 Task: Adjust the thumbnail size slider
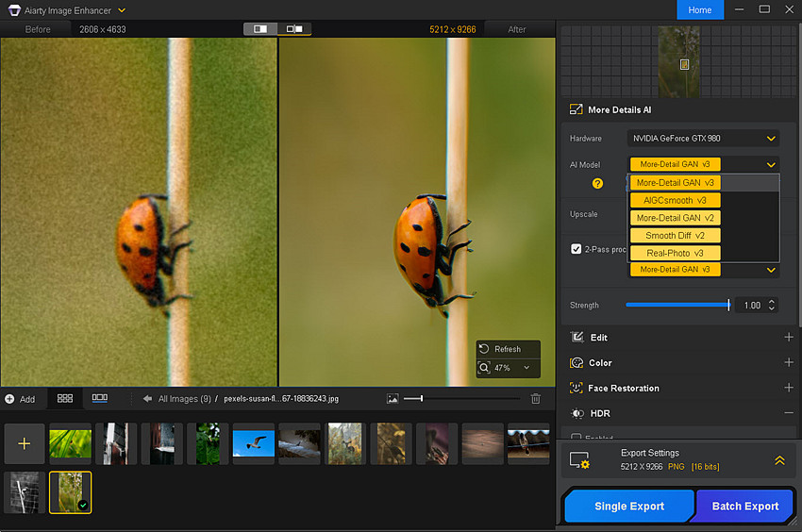point(461,398)
